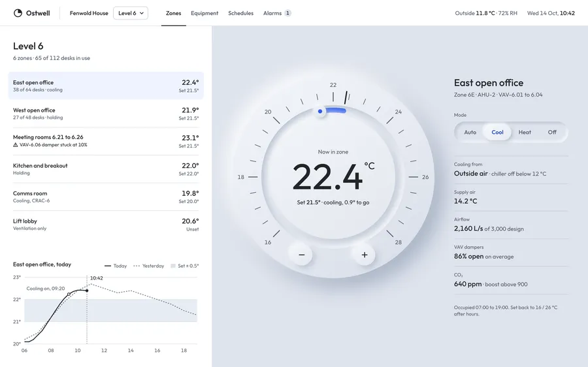
Task: Click the Zone 6E AHU-2 subtitle
Action: tap(498, 95)
